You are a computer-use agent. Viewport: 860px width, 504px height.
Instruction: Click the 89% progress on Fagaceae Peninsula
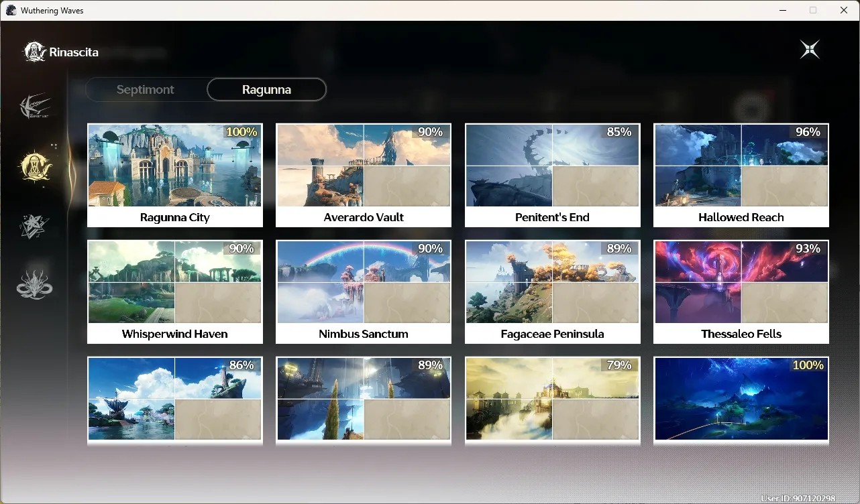tap(619, 249)
